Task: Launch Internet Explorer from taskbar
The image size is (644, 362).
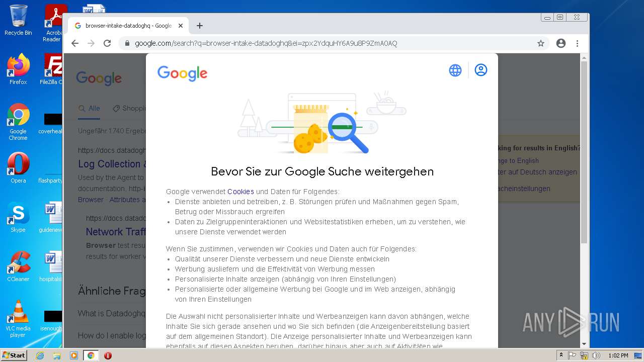Action: coord(40,355)
